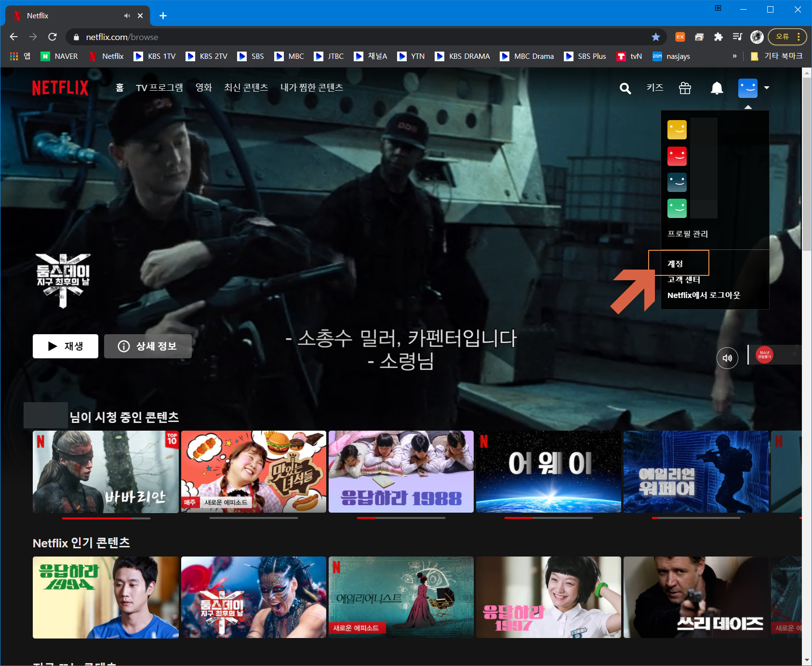Image resolution: width=812 pixels, height=666 pixels.
Task: Click the browser forward arrow
Action: [33, 37]
